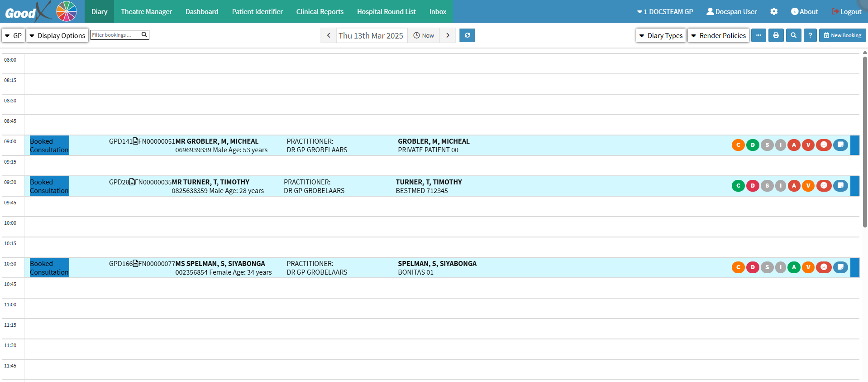Click the print diary icon
Image resolution: width=868 pixels, height=382 pixels.
[x=776, y=35]
